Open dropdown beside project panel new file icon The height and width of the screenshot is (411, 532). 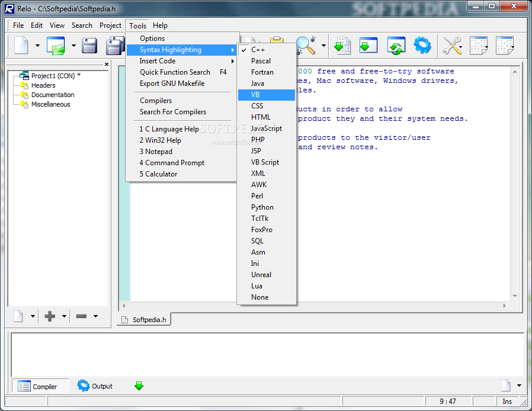point(33,316)
